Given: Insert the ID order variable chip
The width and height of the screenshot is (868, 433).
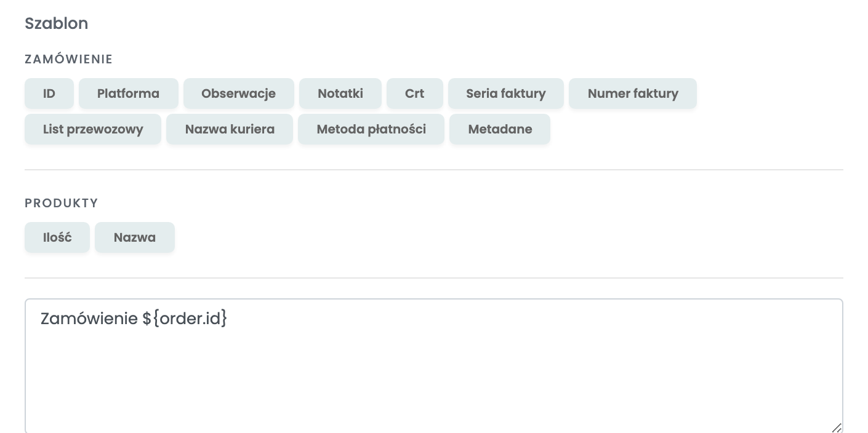Looking at the screenshot, I should [x=49, y=93].
